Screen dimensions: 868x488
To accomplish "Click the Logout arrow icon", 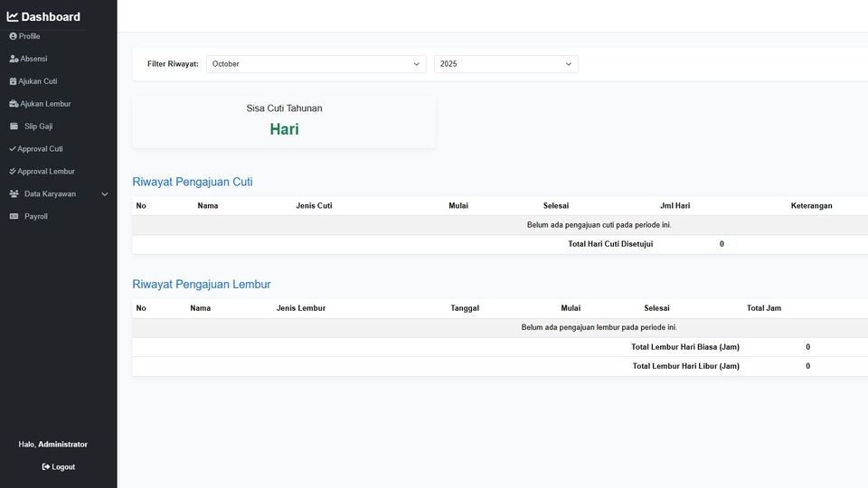I will 46,467.
